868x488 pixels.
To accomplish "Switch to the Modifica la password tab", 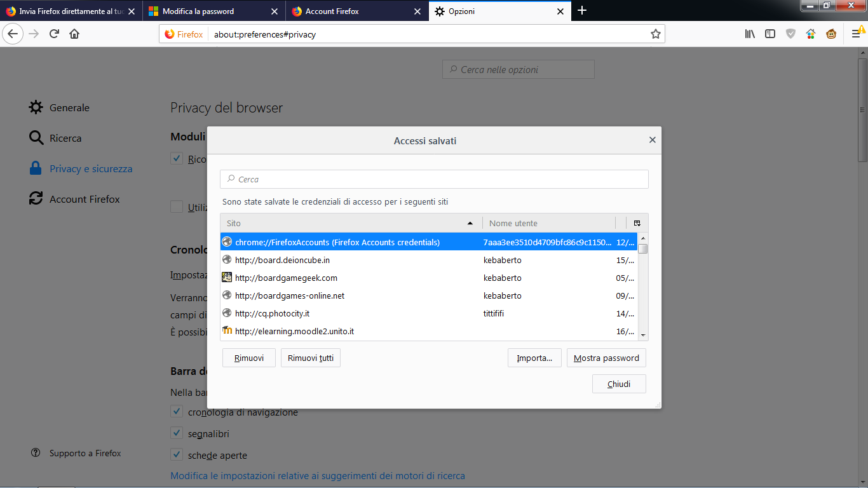I will click(214, 11).
